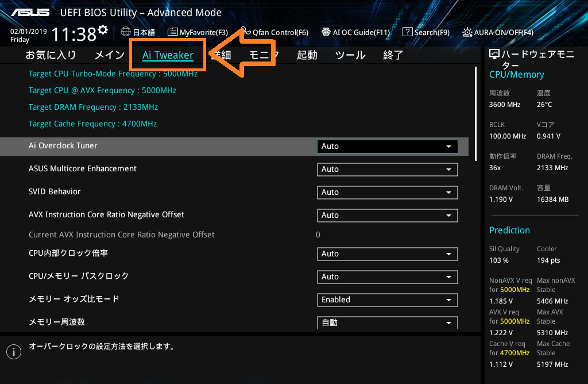Screen dimensions: 588x384
Task: Click the 5310 MHz Max AVX value
Action: point(552,333)
